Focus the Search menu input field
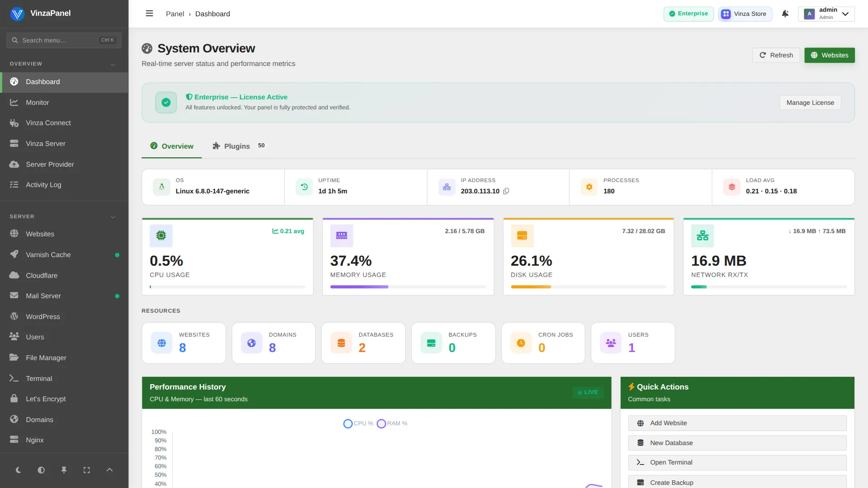This screenshot has height=488, width=868. pos(63,40)
